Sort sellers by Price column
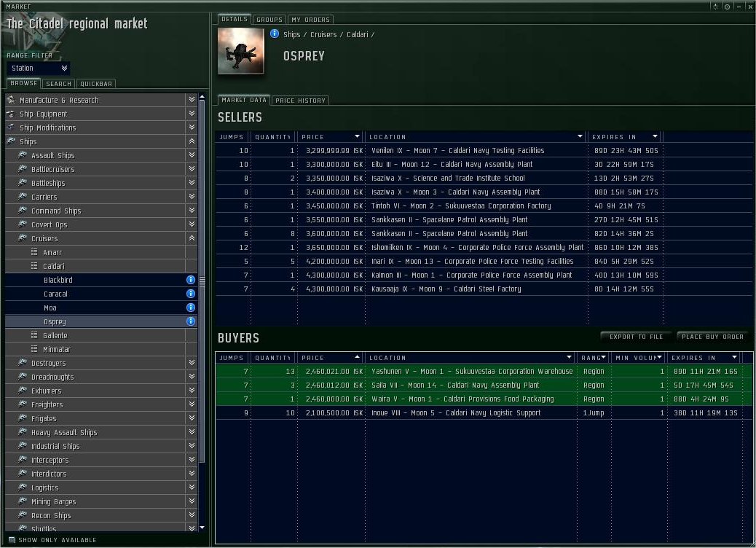Screen dimensions: 756x548 point(330,137)
